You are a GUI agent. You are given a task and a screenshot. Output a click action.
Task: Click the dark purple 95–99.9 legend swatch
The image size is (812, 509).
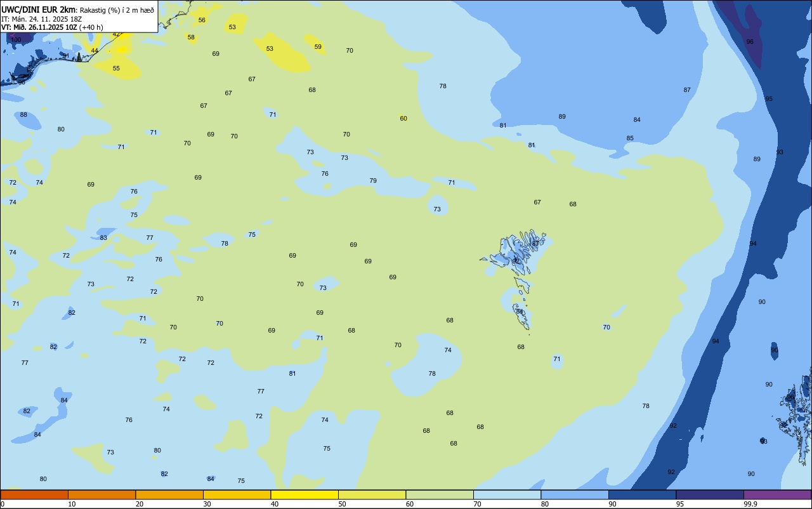tap(710, 494)
